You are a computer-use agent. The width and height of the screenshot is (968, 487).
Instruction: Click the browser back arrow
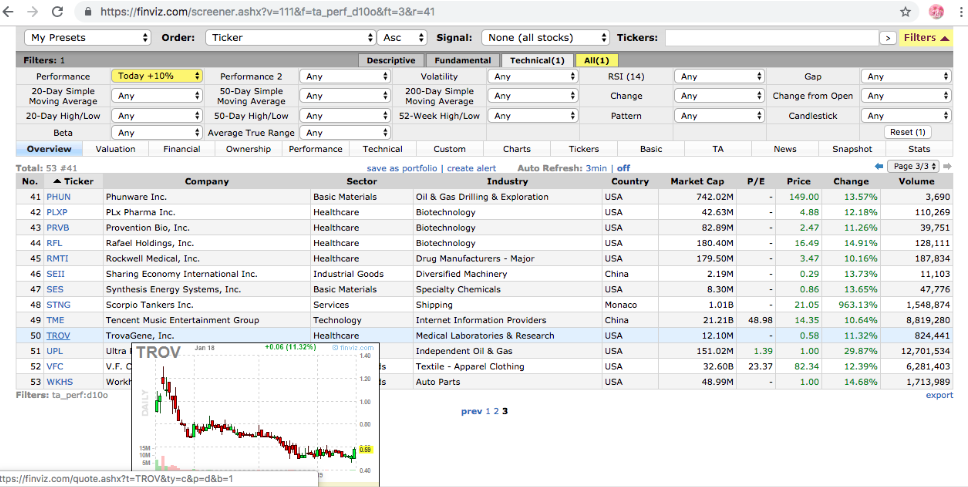9,12
